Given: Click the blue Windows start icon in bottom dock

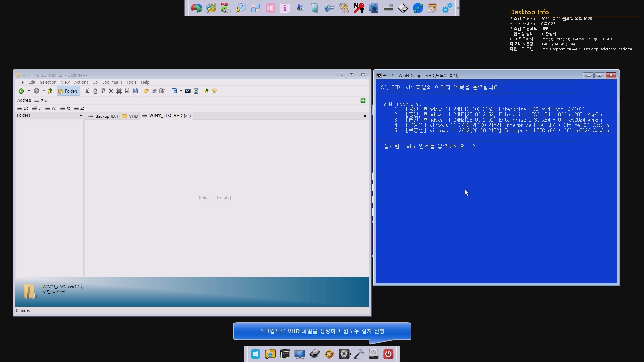Looking at the screenshot, I should [x=256, y=354].
